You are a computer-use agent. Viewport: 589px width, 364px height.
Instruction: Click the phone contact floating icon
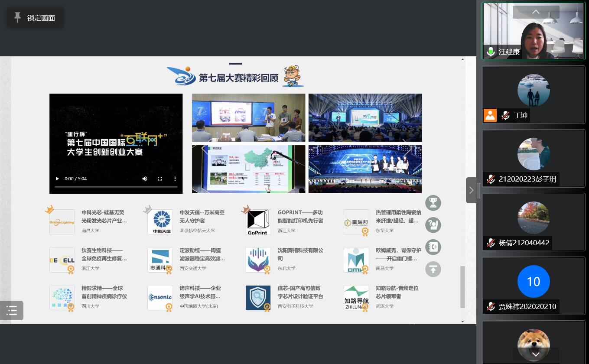(x=433, y=247)
